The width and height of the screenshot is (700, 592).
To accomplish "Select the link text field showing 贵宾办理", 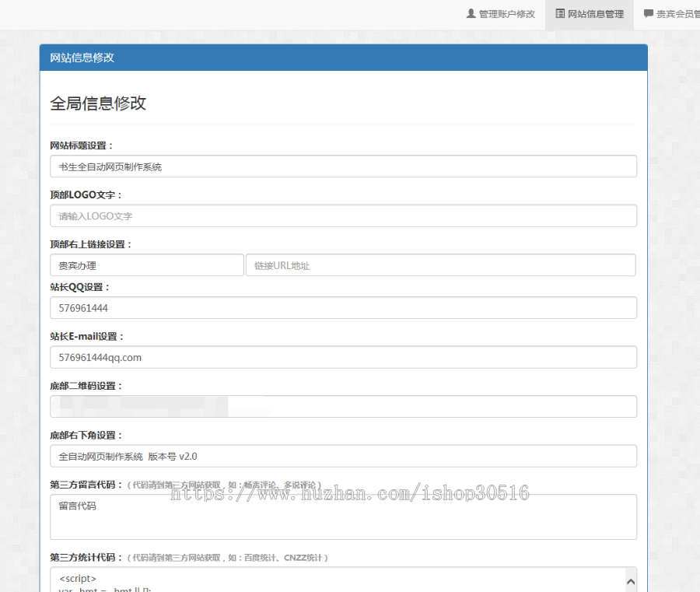I will pyautogui.click(x=146, y=264).
